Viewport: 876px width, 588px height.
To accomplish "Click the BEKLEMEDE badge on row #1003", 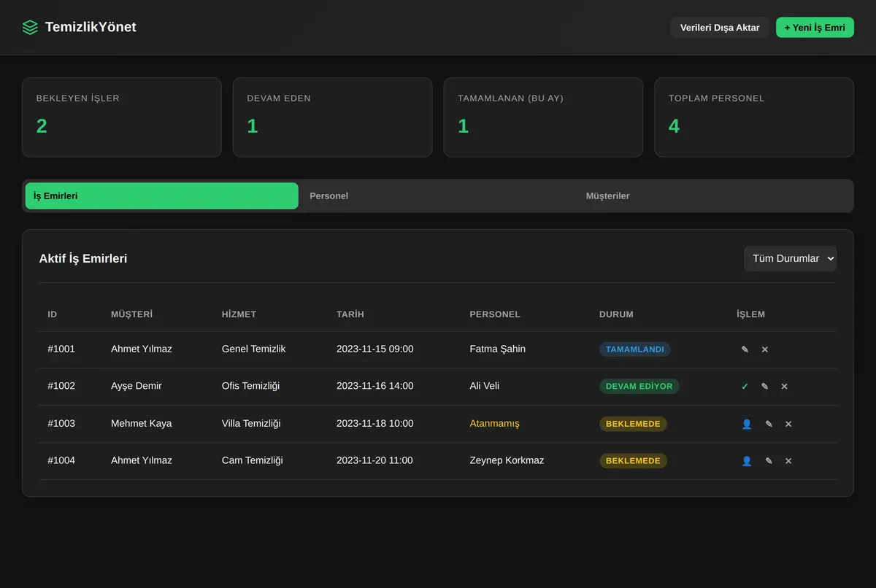I will tap(633, 424).
